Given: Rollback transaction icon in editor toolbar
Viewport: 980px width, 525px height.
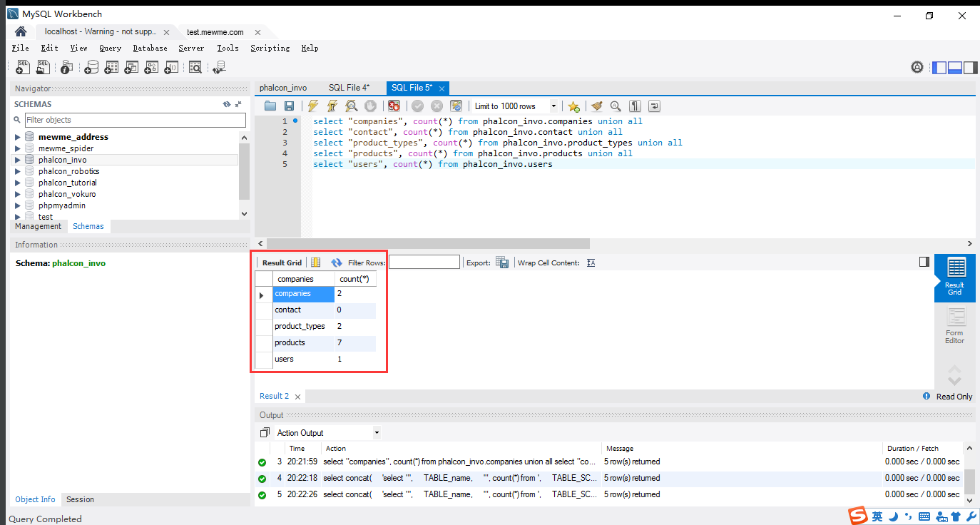Looking at the screenshot, I should (437, 106).
